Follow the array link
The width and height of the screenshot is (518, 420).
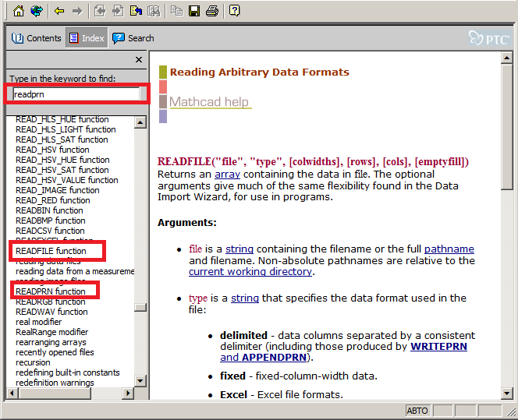(227, 175)
